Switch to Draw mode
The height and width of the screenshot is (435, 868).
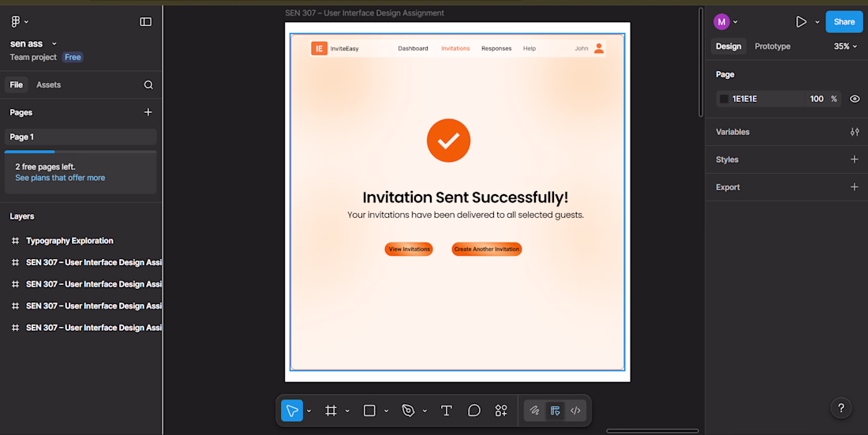(534, 411)
